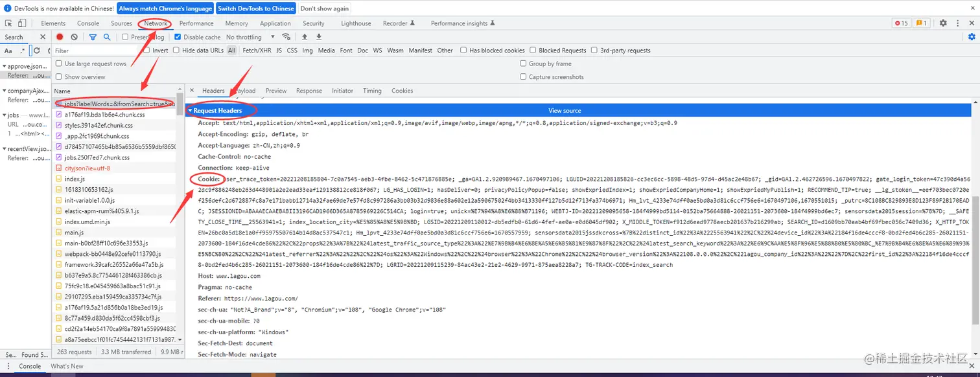
Task: Close the request details pane
Action: click(191, 91)
